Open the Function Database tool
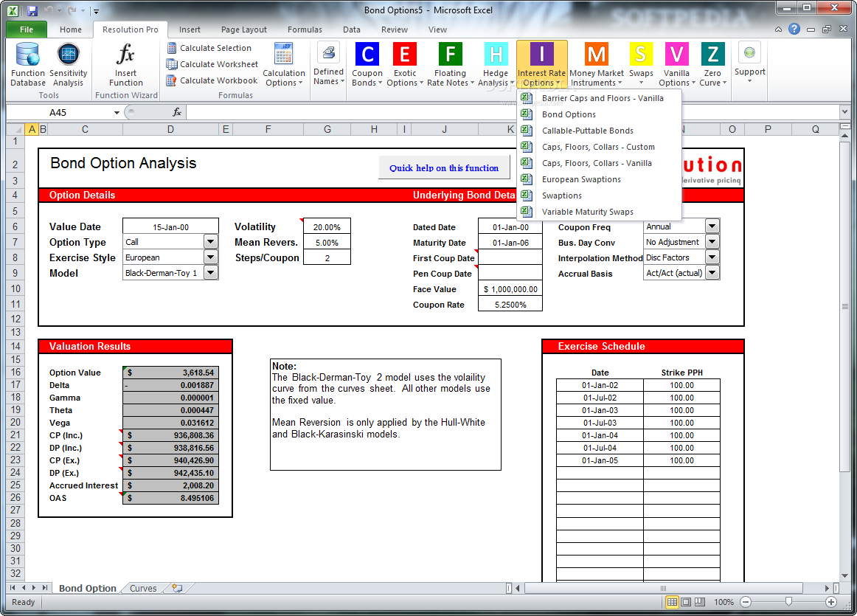857x616 pixels. point(28,64)
